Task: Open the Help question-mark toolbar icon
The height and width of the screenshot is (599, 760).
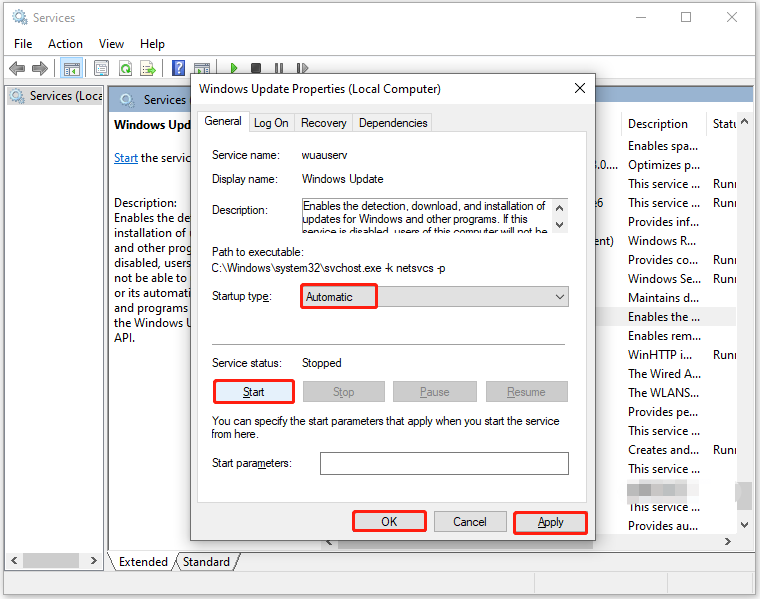Action: (x=178, y=68)
